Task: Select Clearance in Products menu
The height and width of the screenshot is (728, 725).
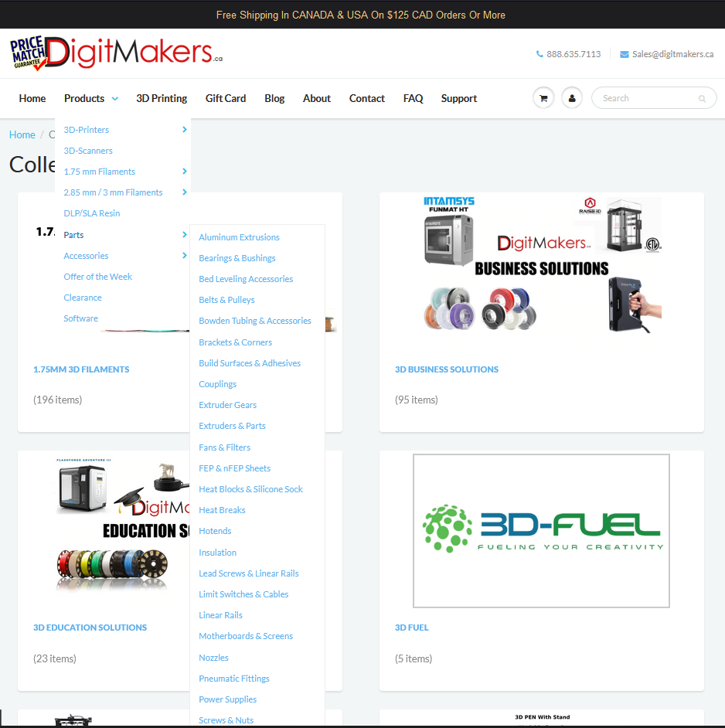Action: coord(83,298)
